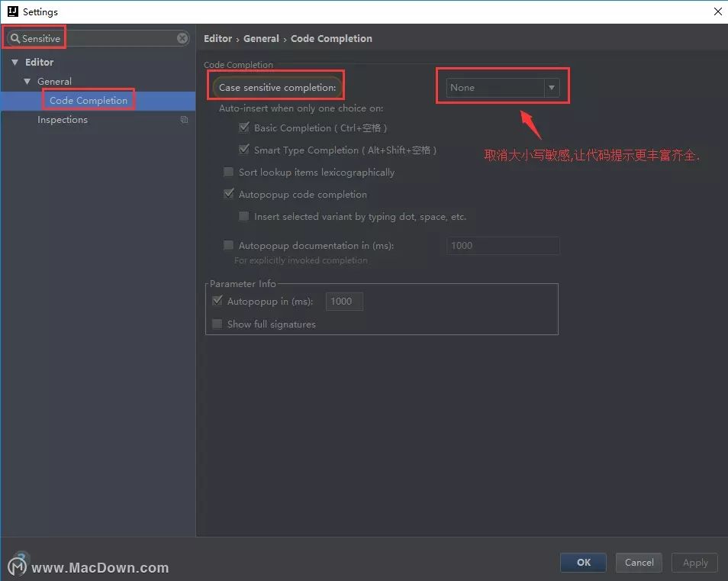Image resolution: width=728 pixels, height=581 pixels.
Task: Click Code Completion in the breadcrumb
Action: tap(331, 38)
